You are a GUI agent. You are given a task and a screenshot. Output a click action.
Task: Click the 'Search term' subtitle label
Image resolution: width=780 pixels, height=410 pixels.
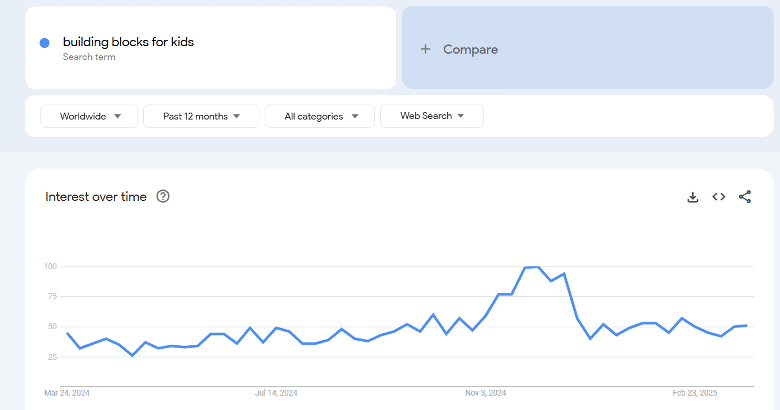[89, 57]
